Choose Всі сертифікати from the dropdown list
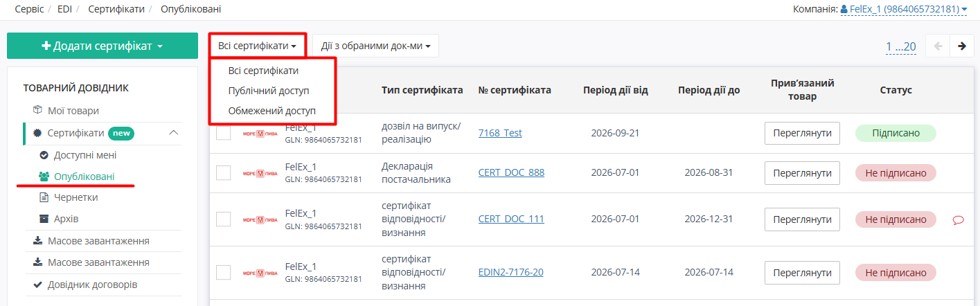 pos(263,71)
